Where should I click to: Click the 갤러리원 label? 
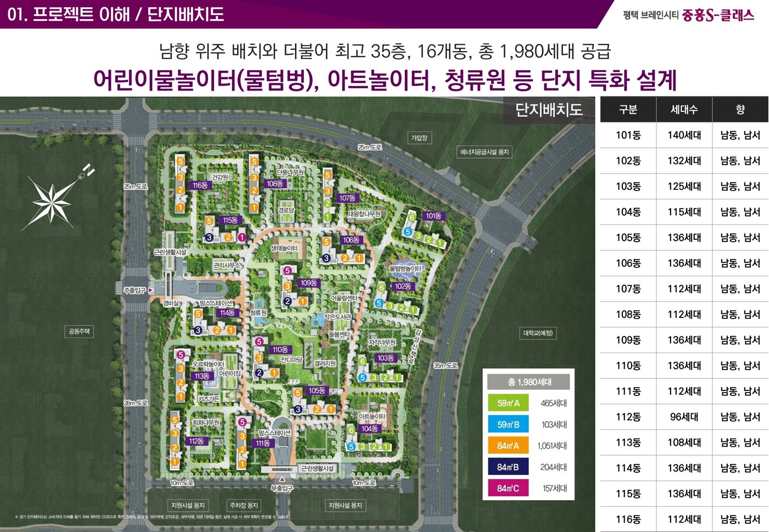(x=325, y=363)
